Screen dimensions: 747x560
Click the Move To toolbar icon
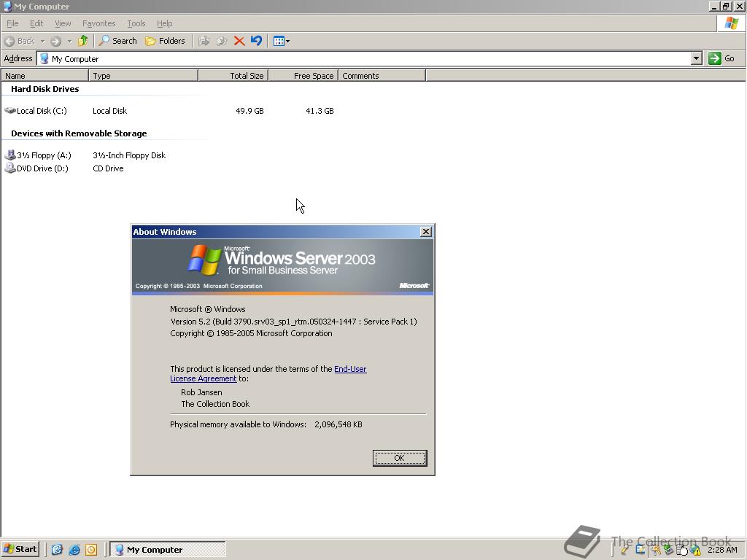point(204,41)
